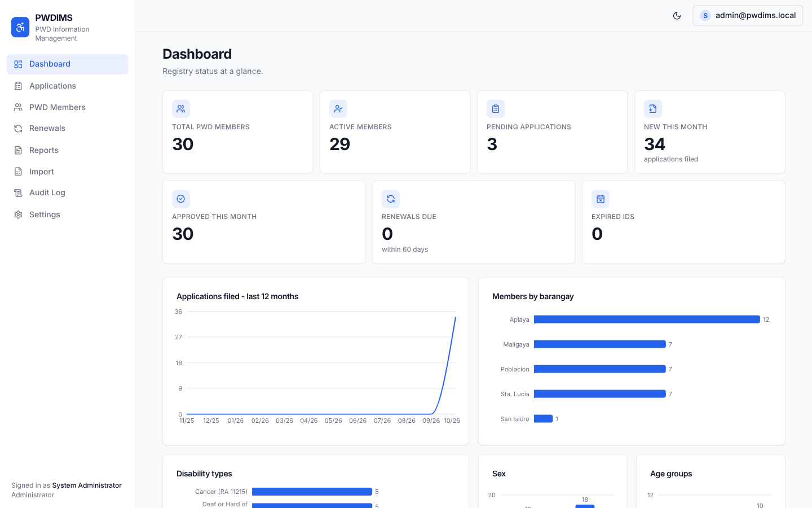The height and width of the screenshot is (508, 812).
Task: Go to the Dashboard page
Action: coord(67,64)
